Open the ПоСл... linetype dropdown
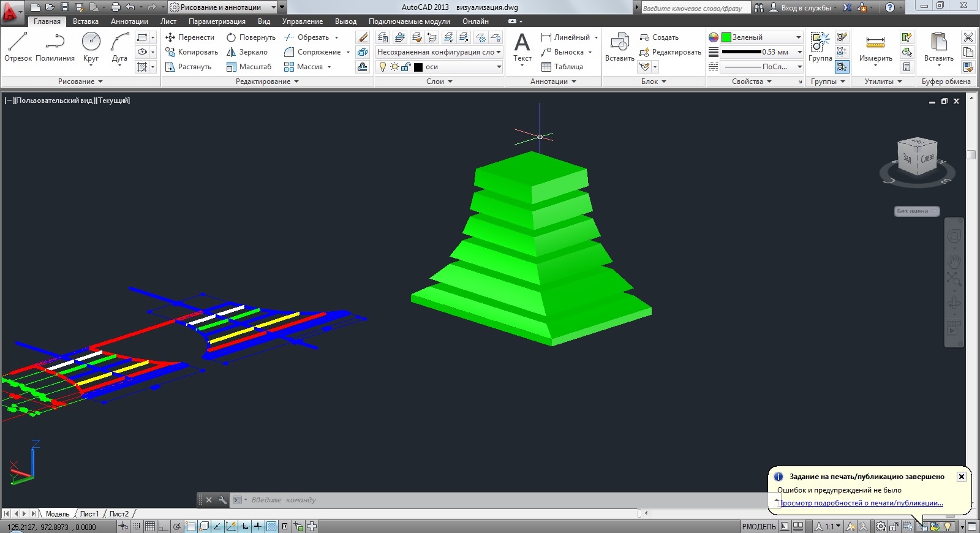980x533 pixels. (761, 67)
